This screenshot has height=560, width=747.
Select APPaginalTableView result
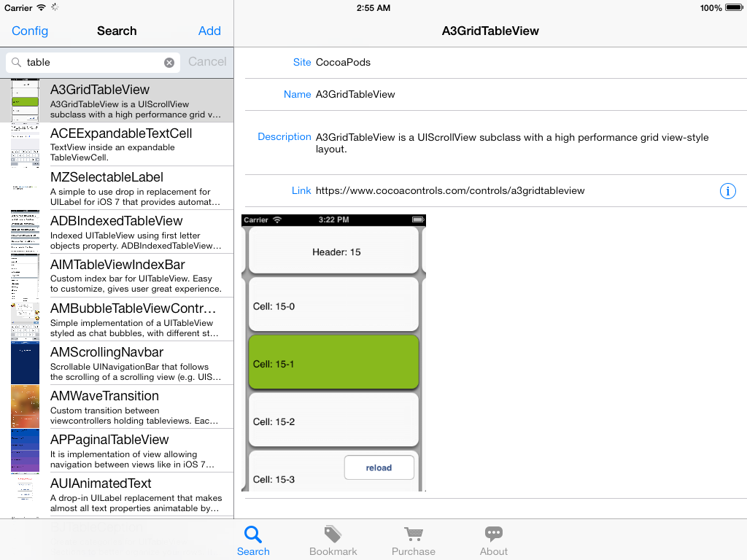pos(117,451)
